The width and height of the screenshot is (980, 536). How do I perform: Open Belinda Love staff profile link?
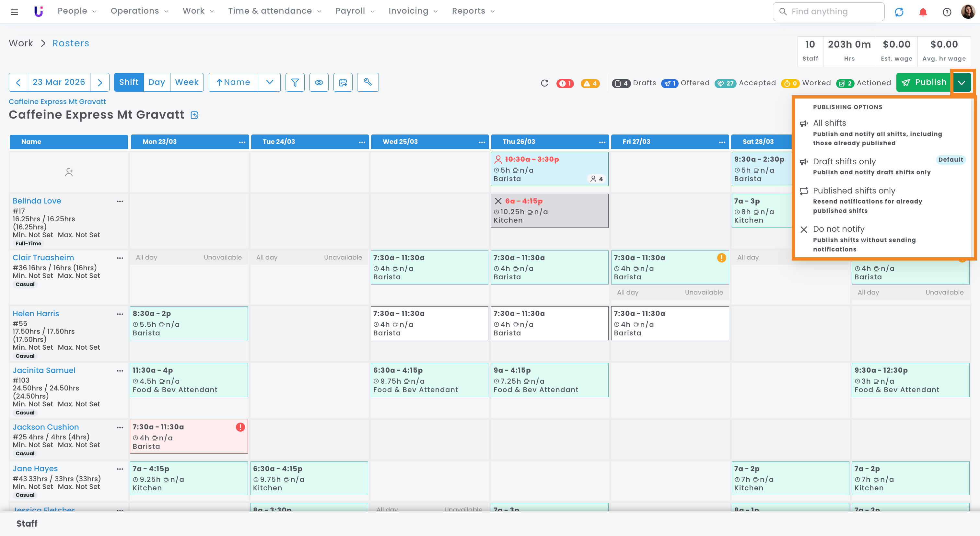[x=37, y=201]
